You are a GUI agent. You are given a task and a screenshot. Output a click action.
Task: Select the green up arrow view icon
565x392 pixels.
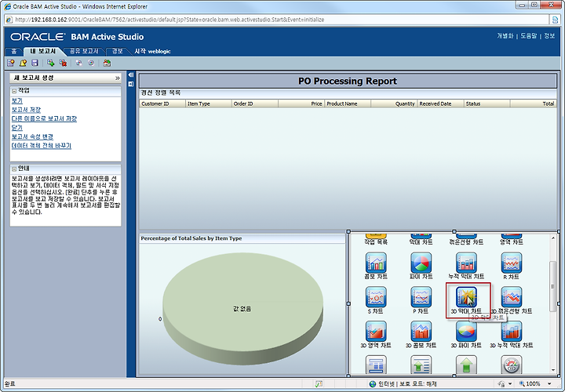click(x=466, y=365)
